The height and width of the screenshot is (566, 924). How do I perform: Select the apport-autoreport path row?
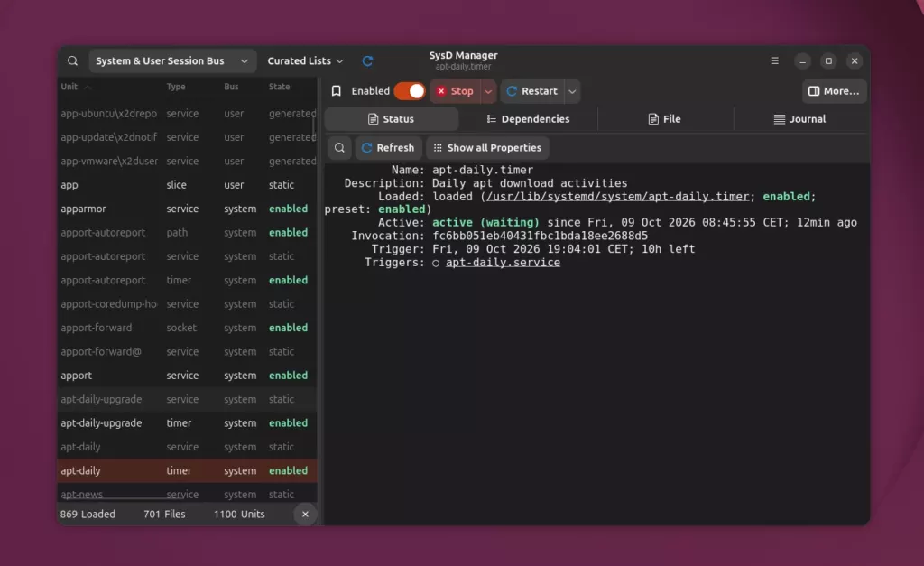188,232
